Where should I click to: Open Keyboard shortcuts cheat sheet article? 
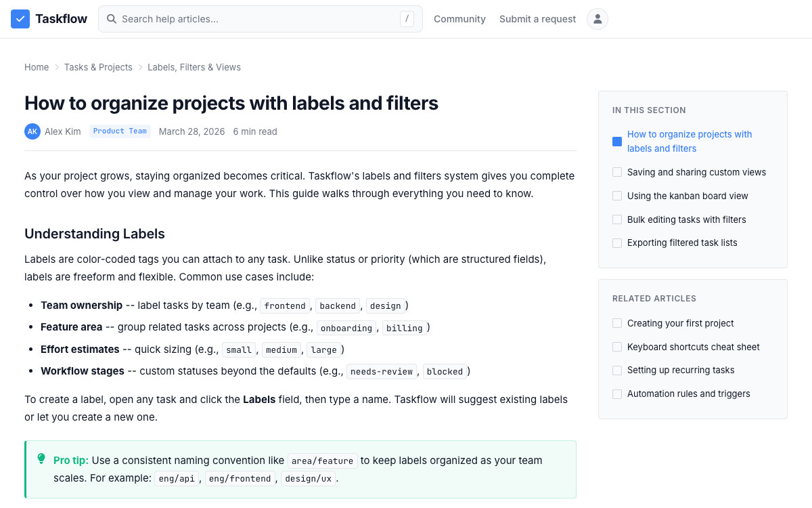pyautogui.click(x=694, y=347)
